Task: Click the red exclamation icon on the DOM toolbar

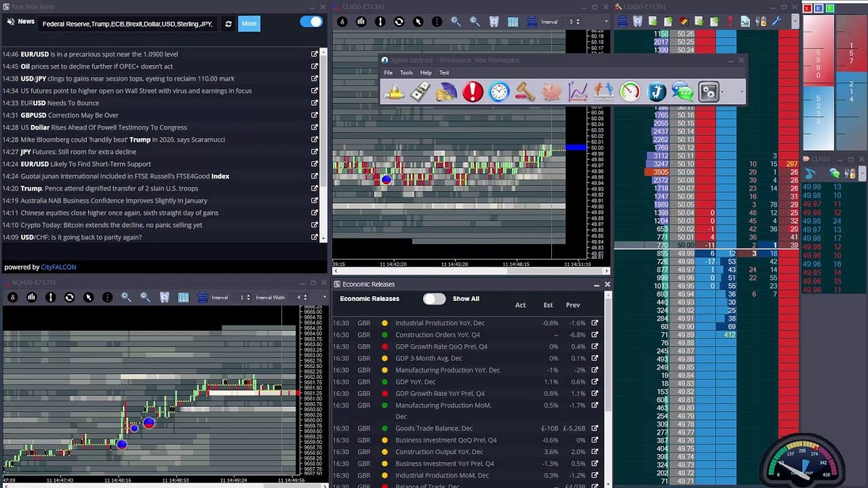Action: click(731, 21)
